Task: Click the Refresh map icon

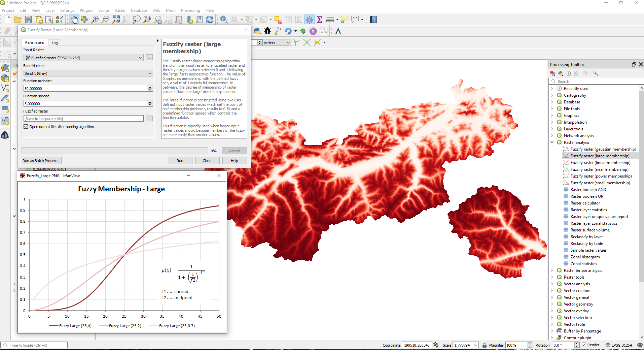Action: point(210,20)
